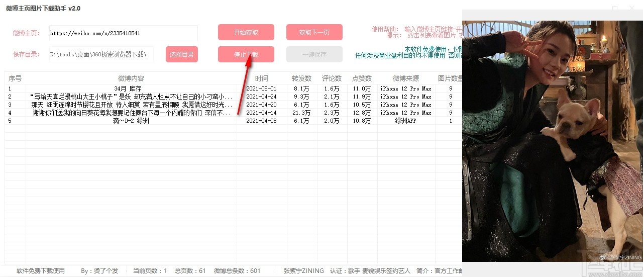The image size is (644, 277).
Task: Select the post starting with 谢谢你们送我的向日葵花海
Action: [x=234, y=113]
